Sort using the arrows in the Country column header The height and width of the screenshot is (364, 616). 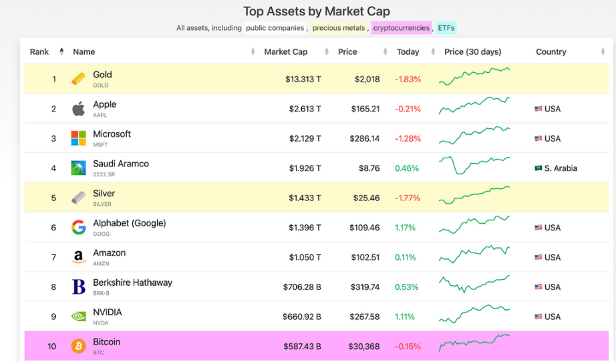click(x=603, y=51)
